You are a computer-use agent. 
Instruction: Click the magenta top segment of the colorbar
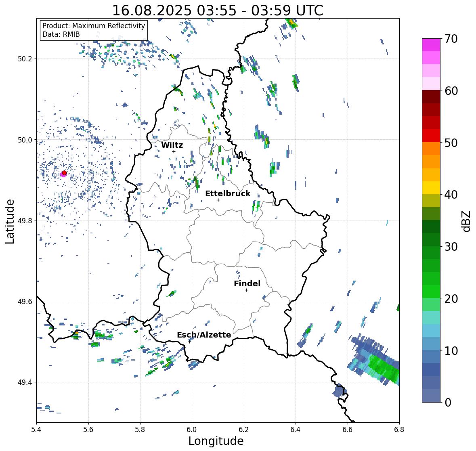click(x=431, y=45)
